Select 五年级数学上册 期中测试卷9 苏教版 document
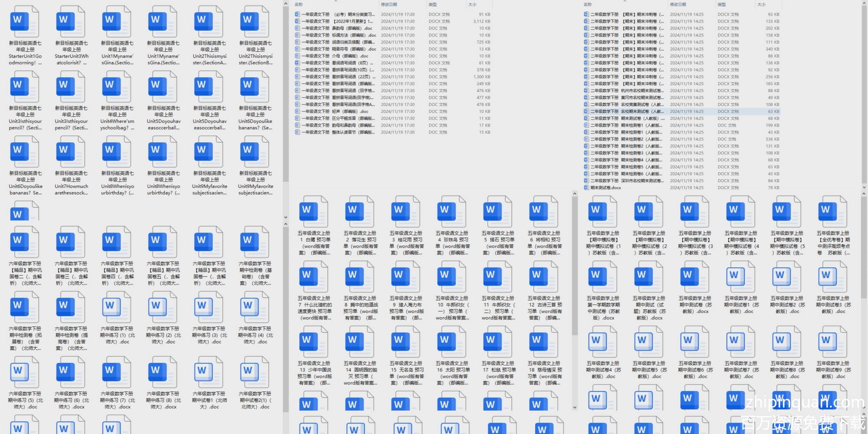 pos(833,342)
